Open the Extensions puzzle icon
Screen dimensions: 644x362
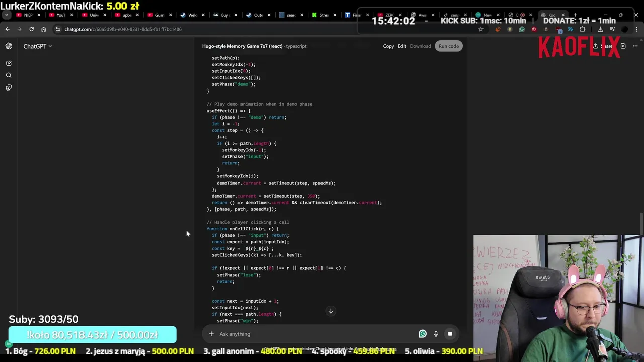click(x=583, y=29)
